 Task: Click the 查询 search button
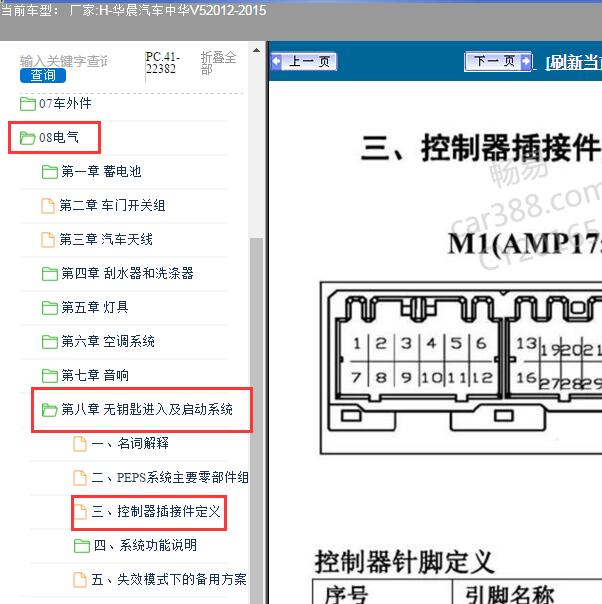coord(43,75)
